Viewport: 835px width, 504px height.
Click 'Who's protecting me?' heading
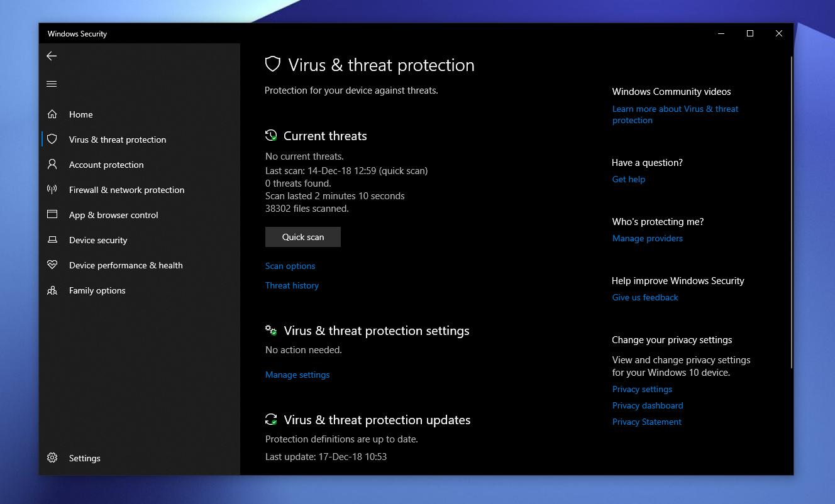pyautogui.click(x=658, y=222)
